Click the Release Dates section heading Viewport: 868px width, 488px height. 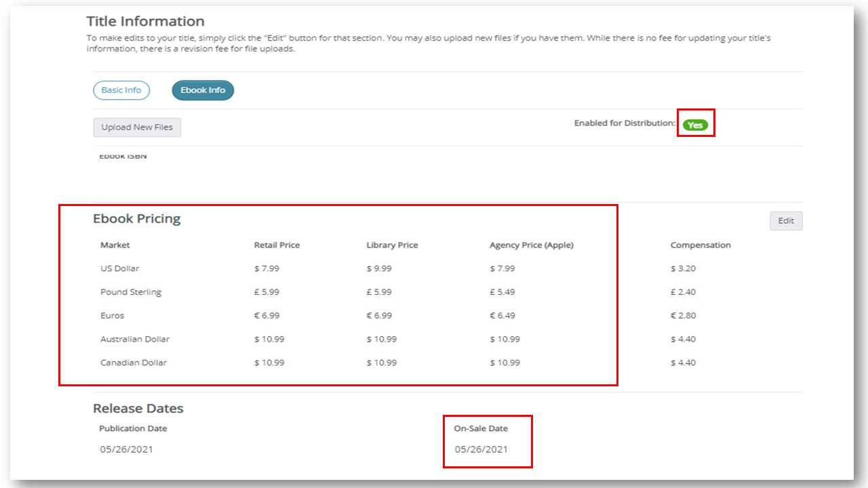[x=138, y=409]
